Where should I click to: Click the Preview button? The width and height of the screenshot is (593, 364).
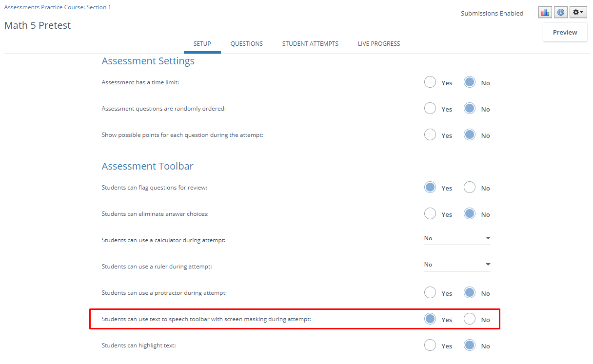click(565, 32)
